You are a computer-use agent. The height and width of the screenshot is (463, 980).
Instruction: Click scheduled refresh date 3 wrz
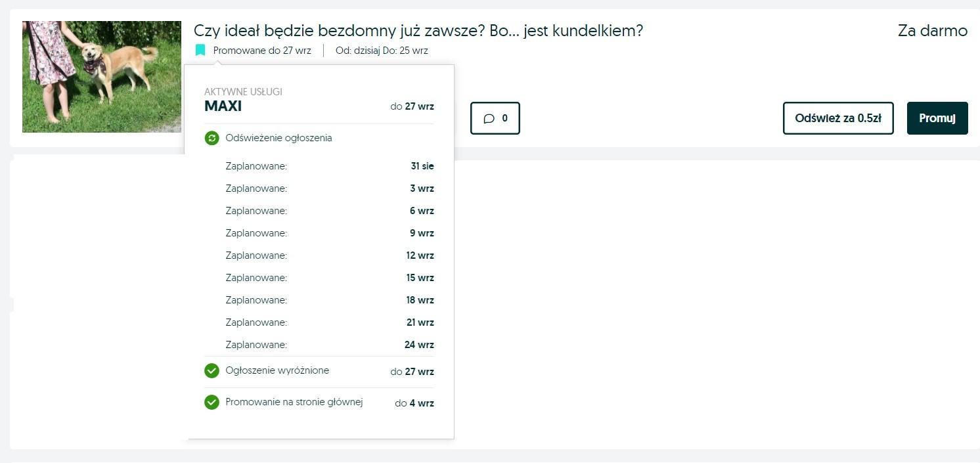pos(422,188)
